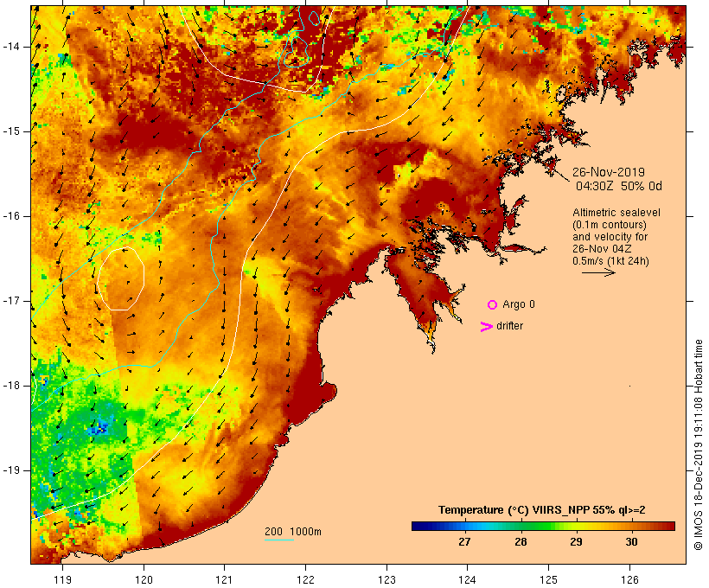The width and height of the screenshot is (709, 588).
Task: Click the '200 1000m' isobath label
Action: (293, 532)
